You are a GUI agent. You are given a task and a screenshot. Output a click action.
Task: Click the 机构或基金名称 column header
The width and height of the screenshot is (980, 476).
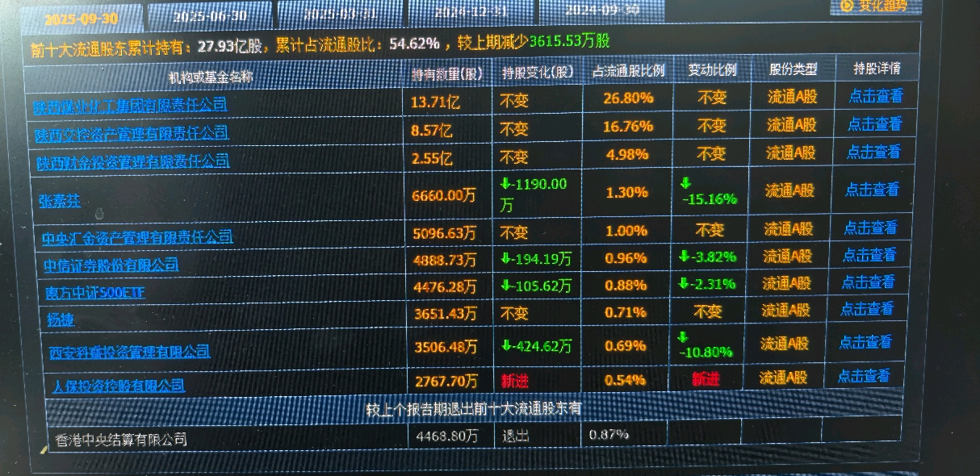pyautogui.click(x=211, y=77)
